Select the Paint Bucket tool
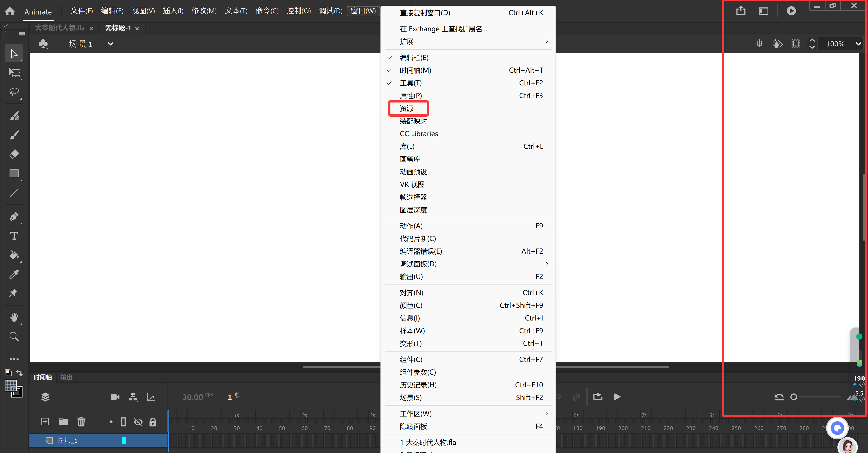868x453 pixels. coord(14,255)
